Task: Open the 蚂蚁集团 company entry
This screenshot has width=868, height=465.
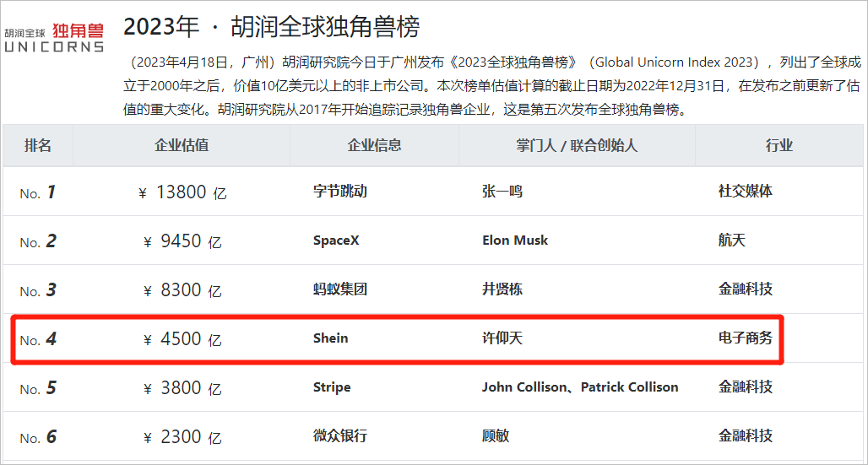Action: (340, 289)
